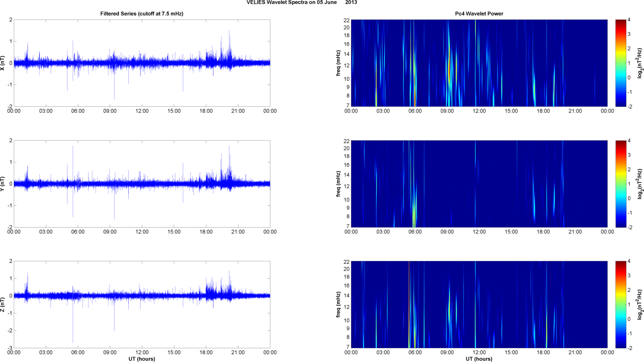Click UT (hours) label under bottom spectrogram
The height and width of the screenshot is (362, 644).
(x=479, y=359)
